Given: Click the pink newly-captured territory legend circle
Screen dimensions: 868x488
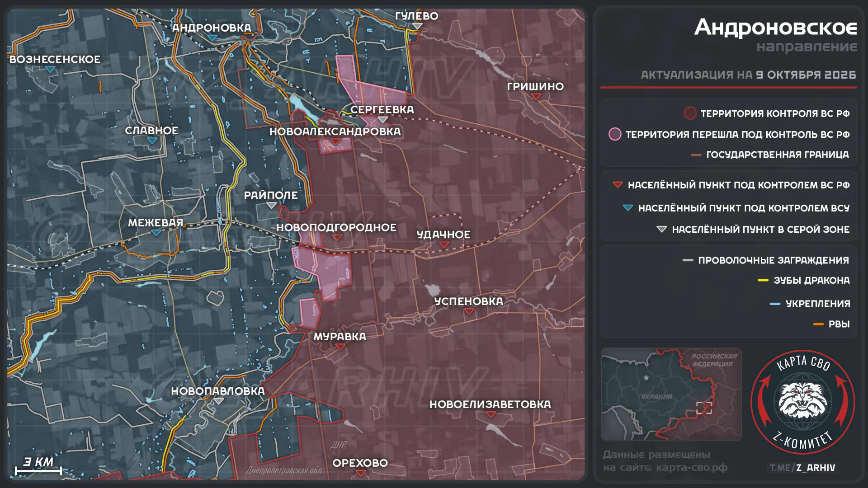Looking at the screenshot, I should [x=615, y=134].
